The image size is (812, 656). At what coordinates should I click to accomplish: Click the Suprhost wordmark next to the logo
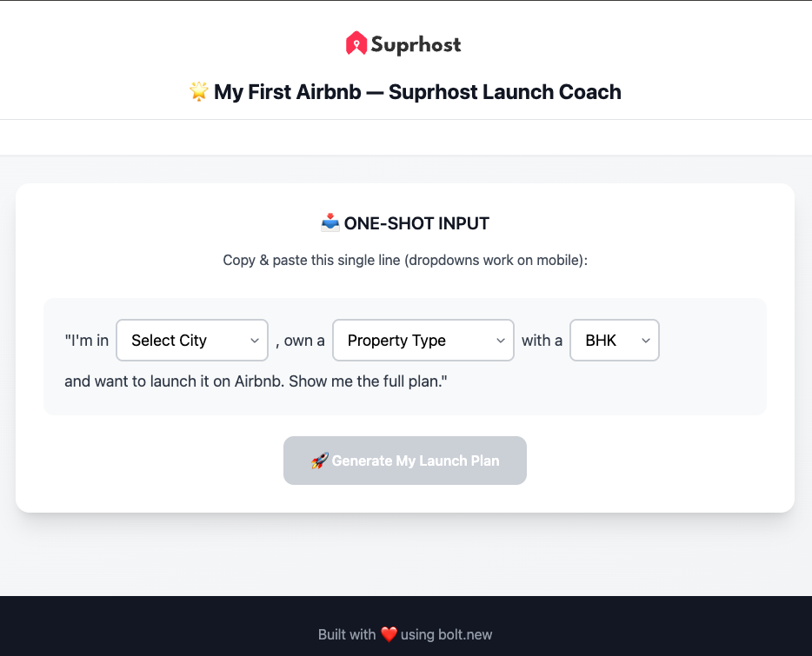pyautogui.click(x=416, y=44)
